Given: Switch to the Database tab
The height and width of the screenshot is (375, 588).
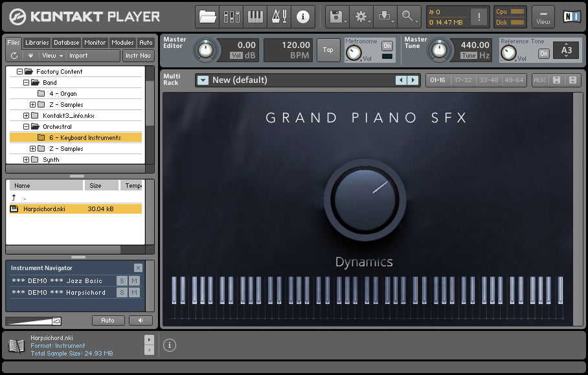Looking at the screenshot, I should 66,43.
